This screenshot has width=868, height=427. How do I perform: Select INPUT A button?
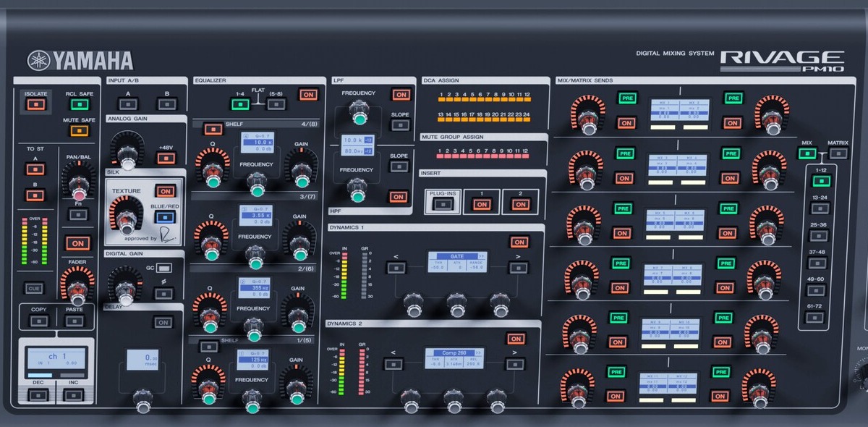click(x=127, y=103)
